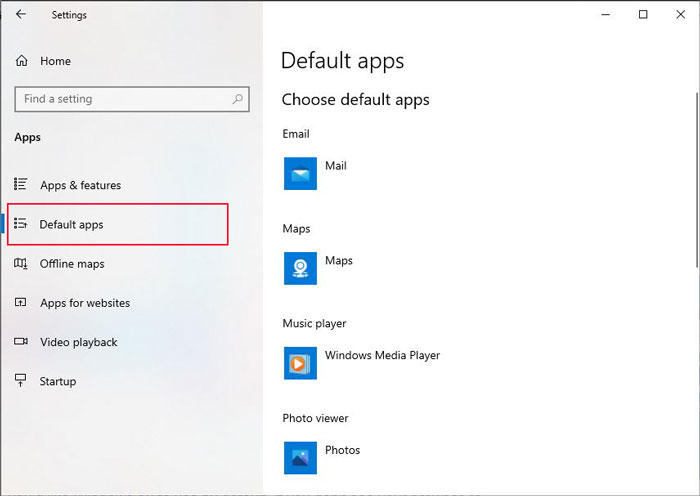The image size is (700, 496).
Task: Click the Maps app tile icon
Action: [x=300, y=268]
